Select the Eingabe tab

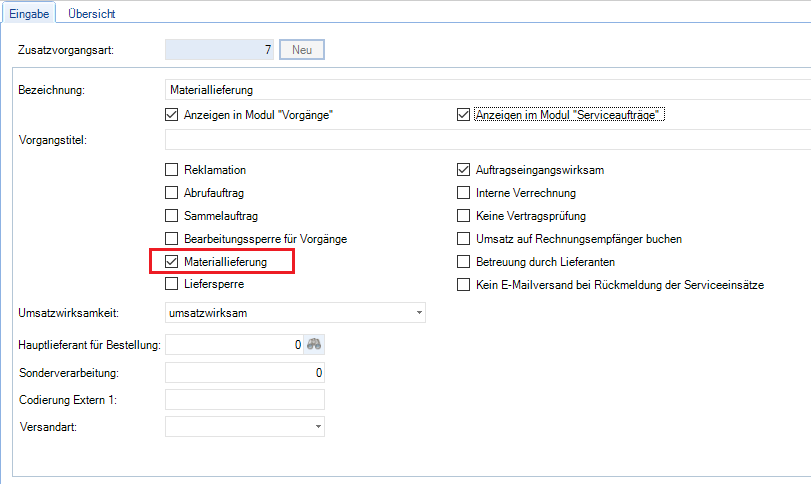[x=30, y=15]
